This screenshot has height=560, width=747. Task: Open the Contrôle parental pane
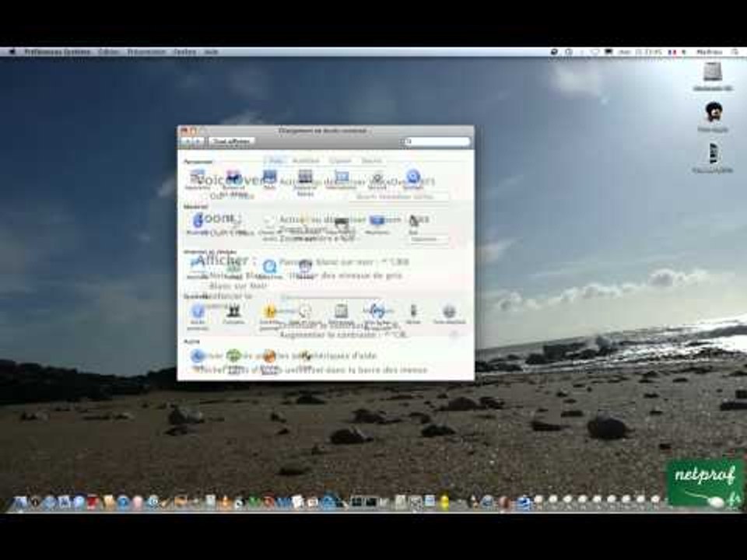tap(269, 317)
